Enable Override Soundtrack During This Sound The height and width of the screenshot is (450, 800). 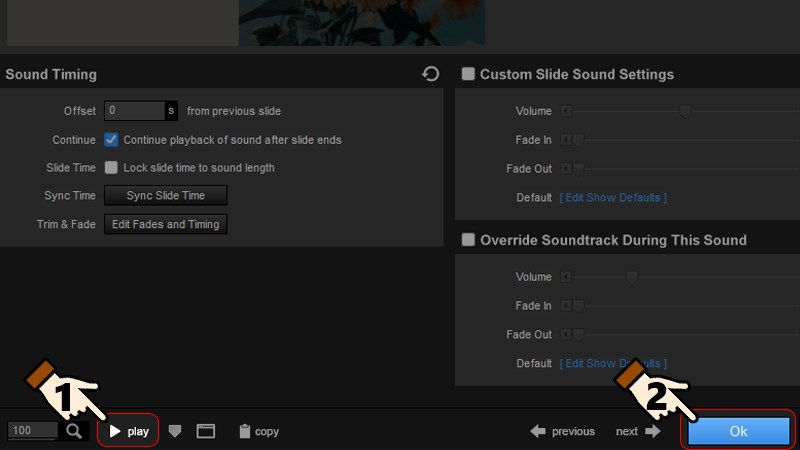click(x=468, y=240)
